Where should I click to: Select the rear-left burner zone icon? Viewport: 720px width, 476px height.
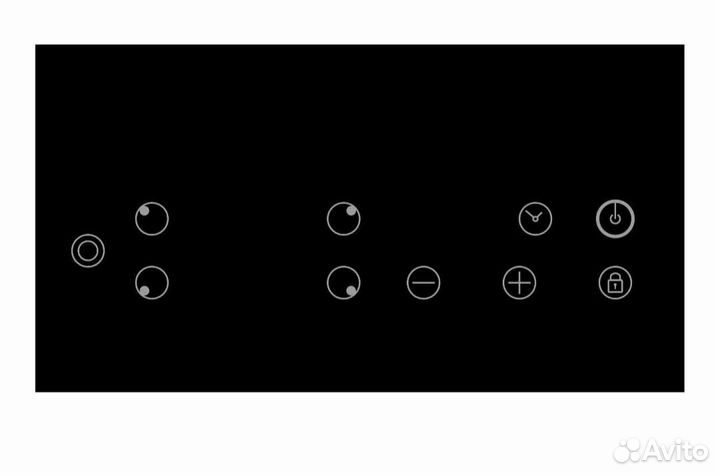click(152, 218)
